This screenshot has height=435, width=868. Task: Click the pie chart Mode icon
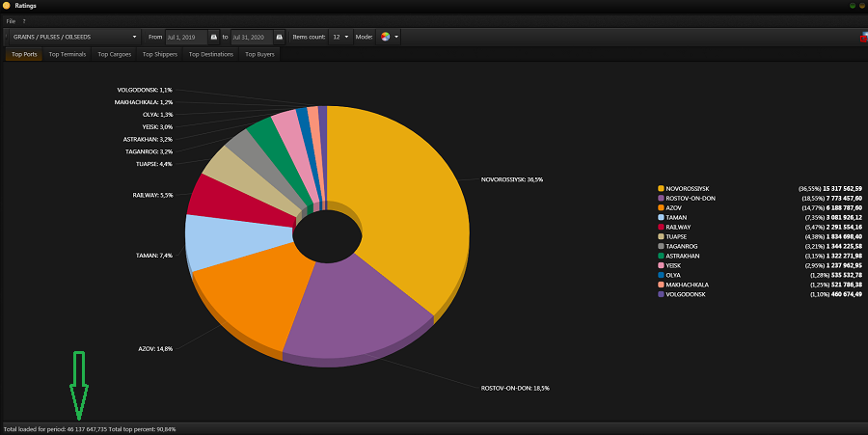point(385,37)
